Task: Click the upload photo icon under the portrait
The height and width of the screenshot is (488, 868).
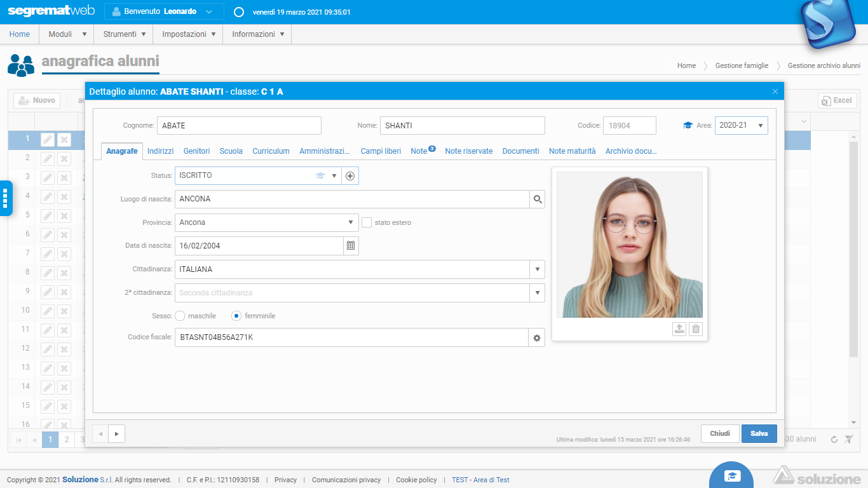Action: coord(679,329)
